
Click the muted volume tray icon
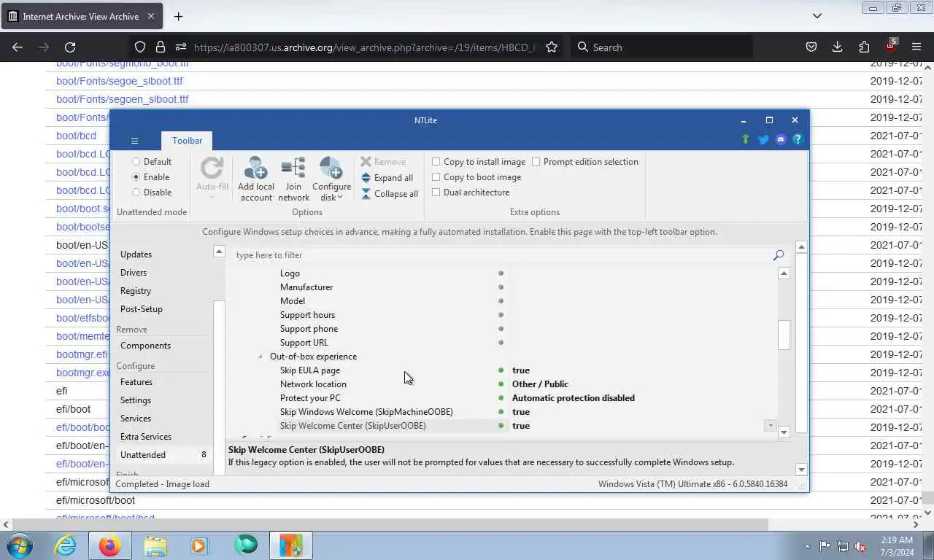coord(861,546)
